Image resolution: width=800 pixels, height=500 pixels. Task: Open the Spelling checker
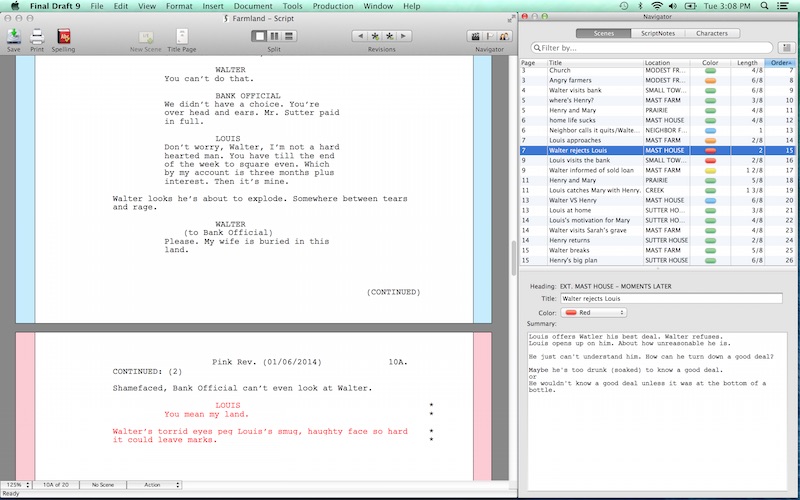(62, 36)
